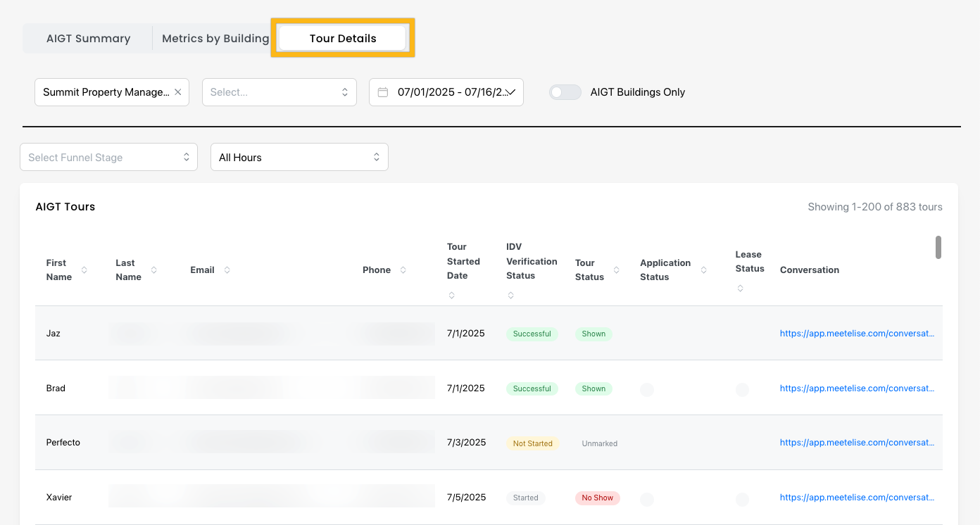Open the AIGT Summary tab
980x525 pixels.
[x=89, y=39]
